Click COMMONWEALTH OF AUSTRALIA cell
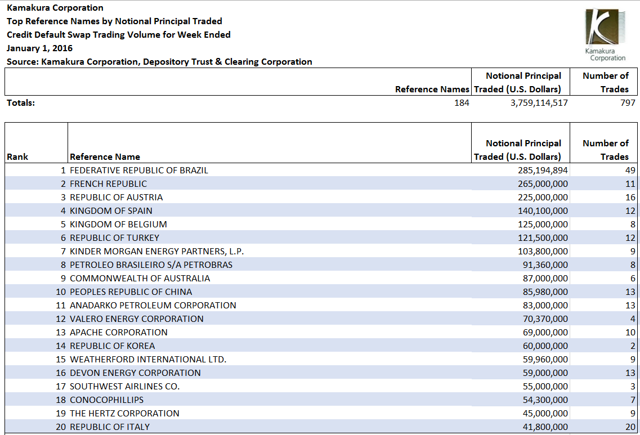Viewport: 640px width, 435px height. [x=140, y=278]
